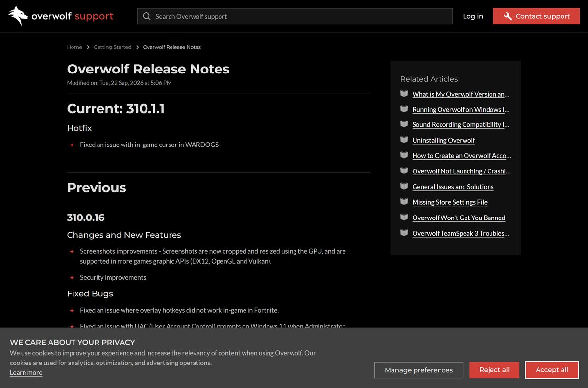The image size is (588, 388).
Task: Open General Issues and Solutions article
Action: click(x=453, y=187)
